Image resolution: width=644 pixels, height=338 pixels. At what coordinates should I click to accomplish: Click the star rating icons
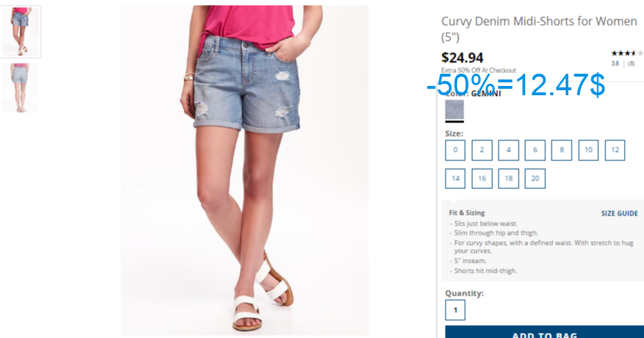tap(627, 54)
